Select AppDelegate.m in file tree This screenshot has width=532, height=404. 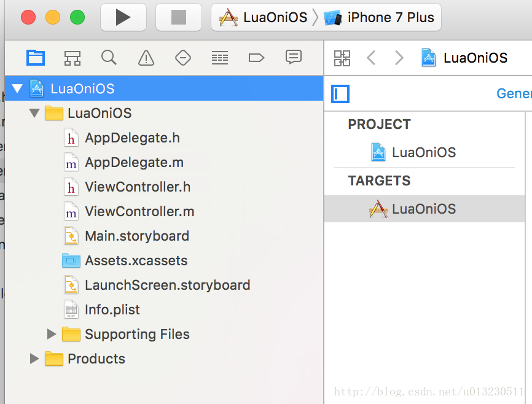134,163
